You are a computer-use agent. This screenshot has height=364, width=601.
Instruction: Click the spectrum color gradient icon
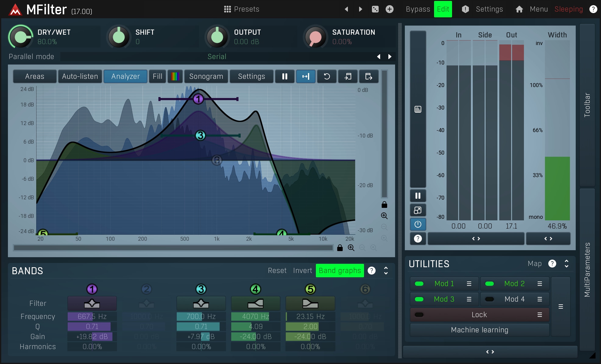coord(175,76)
